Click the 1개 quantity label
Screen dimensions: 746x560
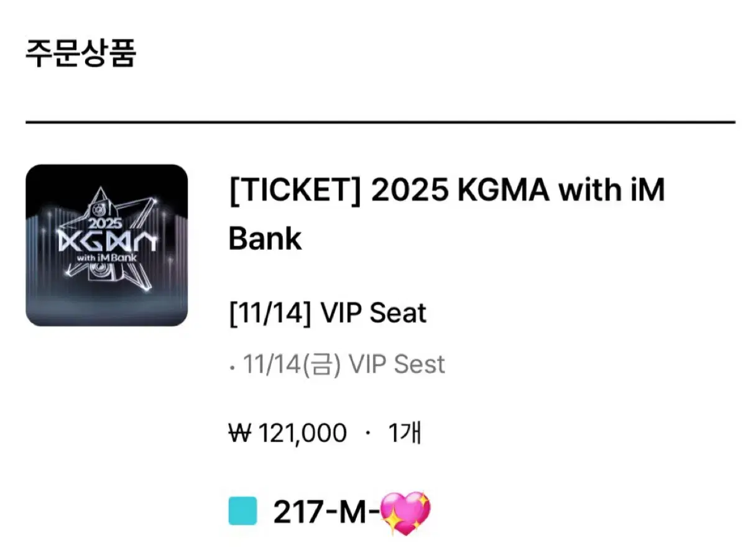click(x=403, y=433)
